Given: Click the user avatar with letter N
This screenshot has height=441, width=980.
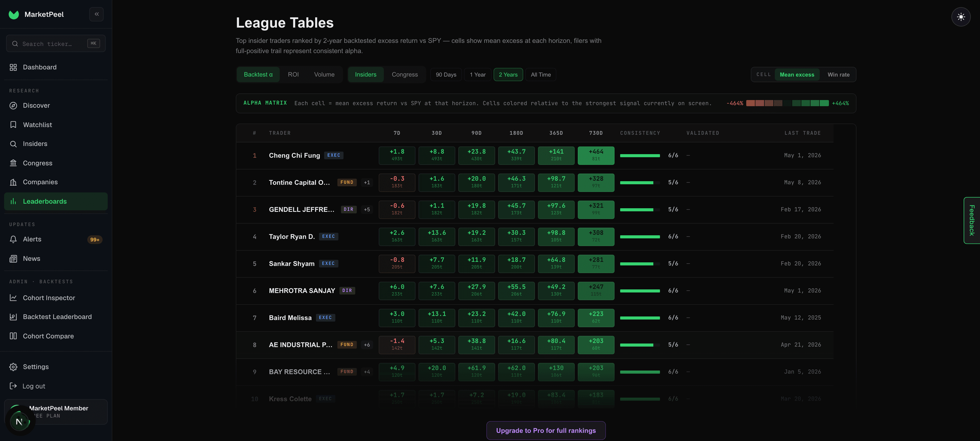Looking at the screenshot, I should click(x=19, y=422).
